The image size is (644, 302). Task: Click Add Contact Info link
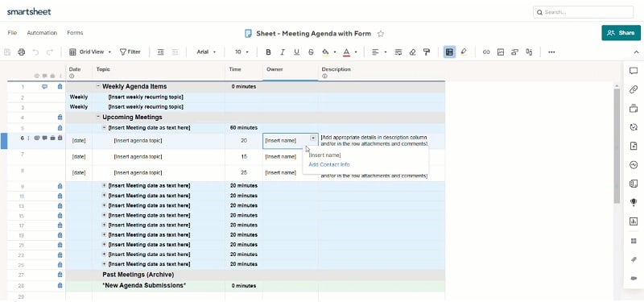[x=329, y=165]
